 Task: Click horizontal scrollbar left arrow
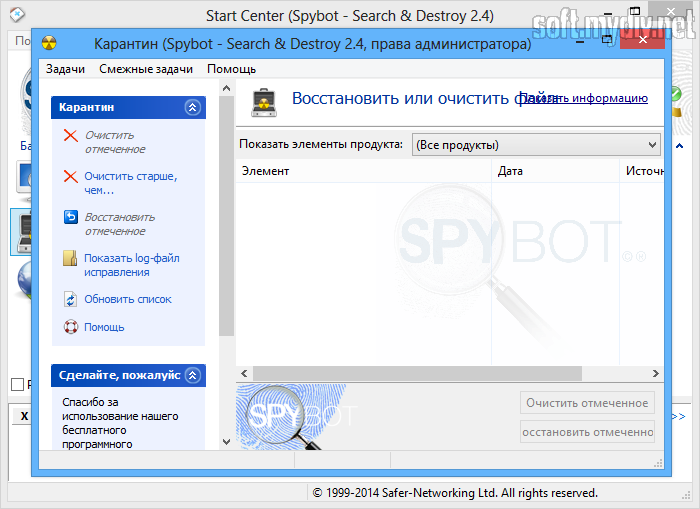244,373
